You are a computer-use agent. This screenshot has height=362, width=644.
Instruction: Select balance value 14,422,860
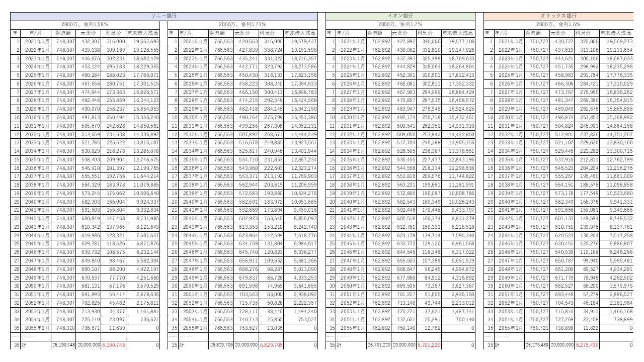click(458, 134)
